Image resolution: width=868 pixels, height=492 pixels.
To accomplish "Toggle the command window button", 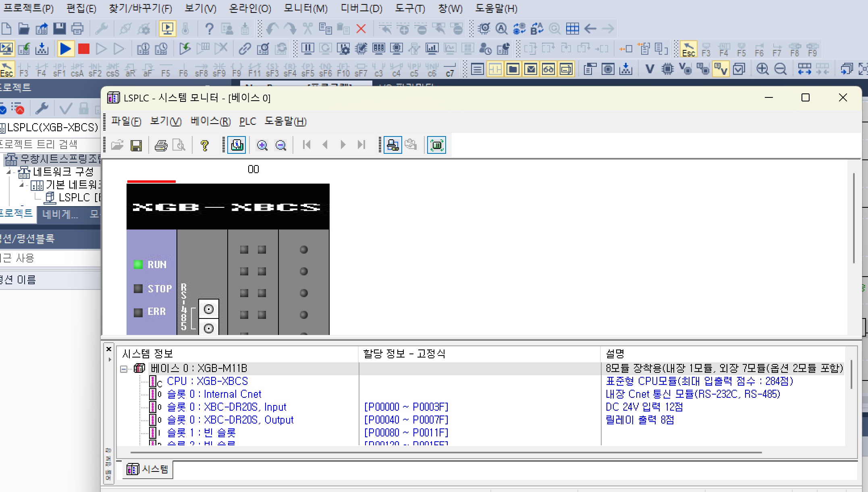I will pos(566,69).
